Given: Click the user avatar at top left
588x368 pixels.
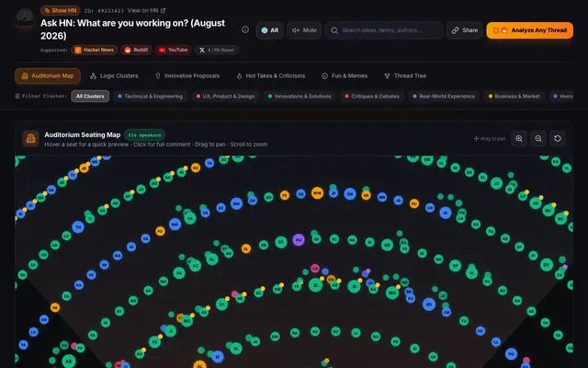Looking at the screenshot, I should tap(25, 17).
